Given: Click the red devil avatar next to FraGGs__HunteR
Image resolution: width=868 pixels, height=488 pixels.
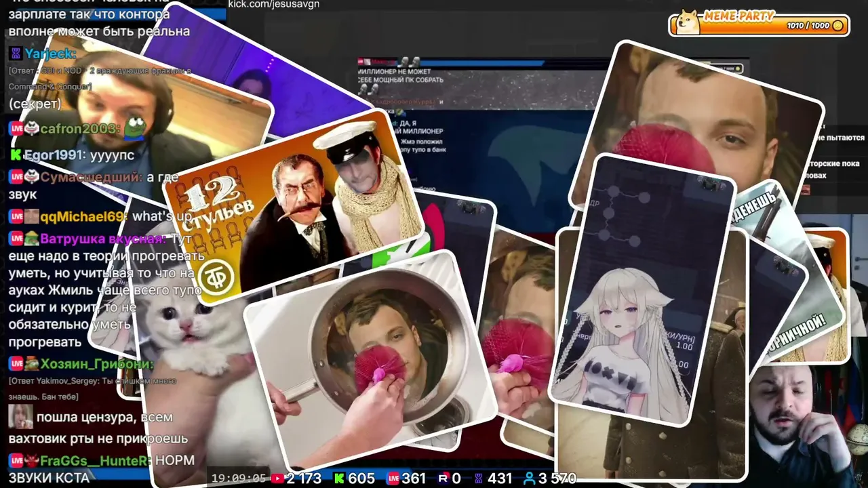Looking at the screenshot, I should (x=31, y=461).
